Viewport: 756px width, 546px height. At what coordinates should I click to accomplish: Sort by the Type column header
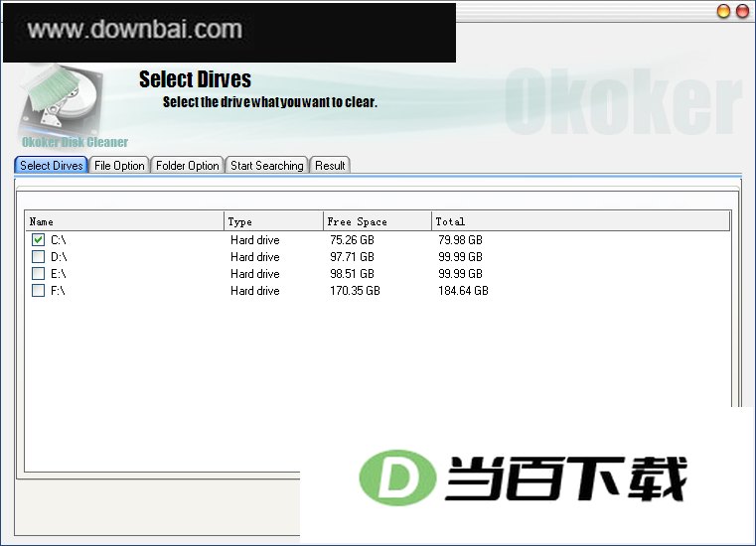pos(274,221)
